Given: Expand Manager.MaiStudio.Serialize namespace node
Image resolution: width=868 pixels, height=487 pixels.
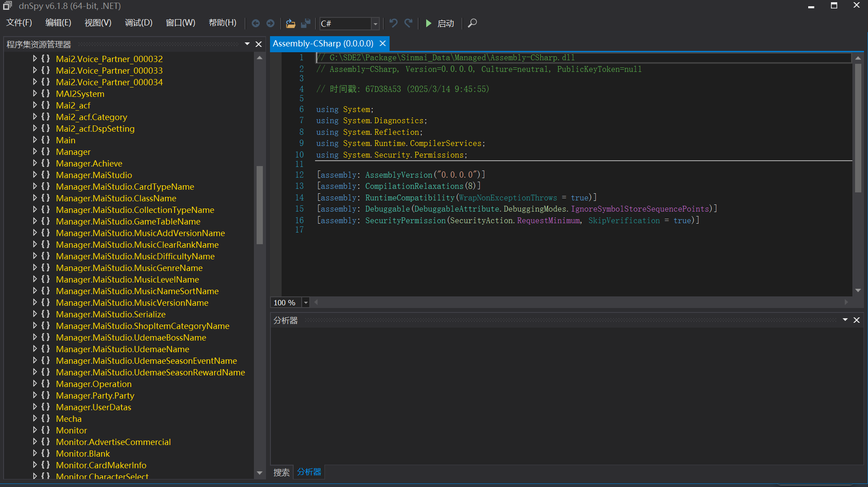Looking at the screenshot, I should pos(35,314).
